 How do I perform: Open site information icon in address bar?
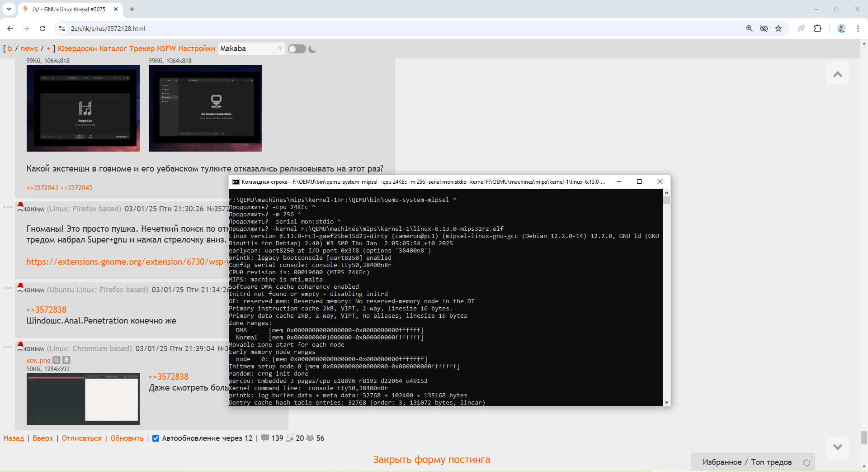[62, 29]
